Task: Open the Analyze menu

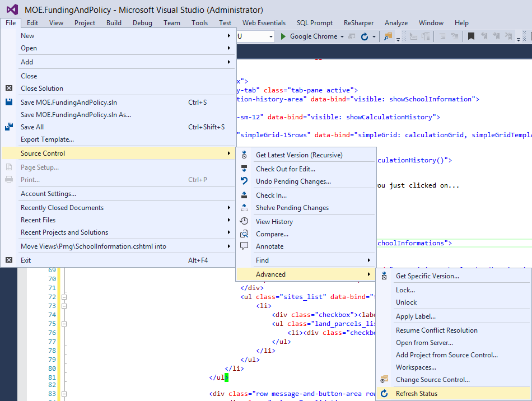Action: (x=396, y=23)
